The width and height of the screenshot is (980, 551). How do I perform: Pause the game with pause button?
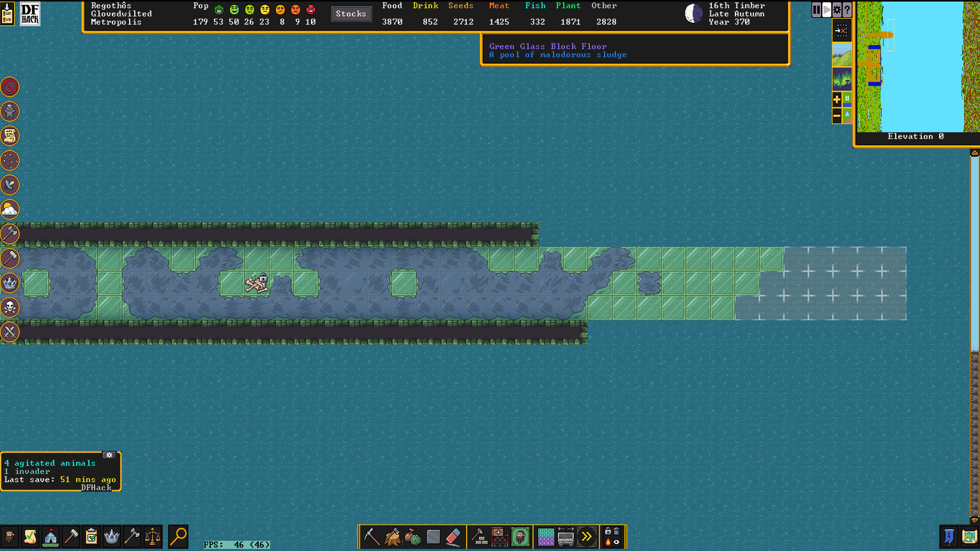tap(817, 10)
